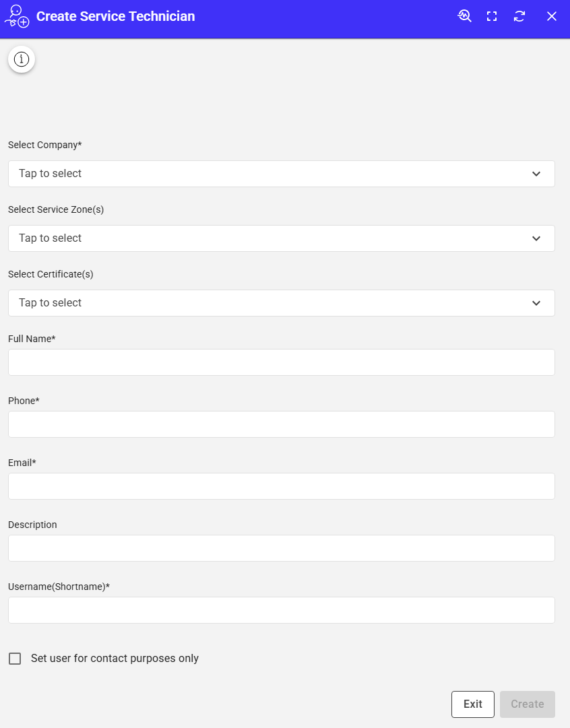Viewport: 570px width, 728px height.
Task: Click the refresh arrows icon
Action: [519, 16]
